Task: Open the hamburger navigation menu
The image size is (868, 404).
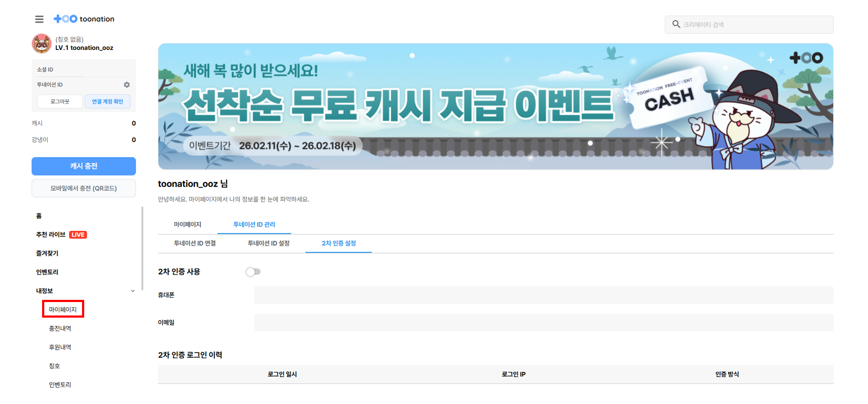Action: 39,19
